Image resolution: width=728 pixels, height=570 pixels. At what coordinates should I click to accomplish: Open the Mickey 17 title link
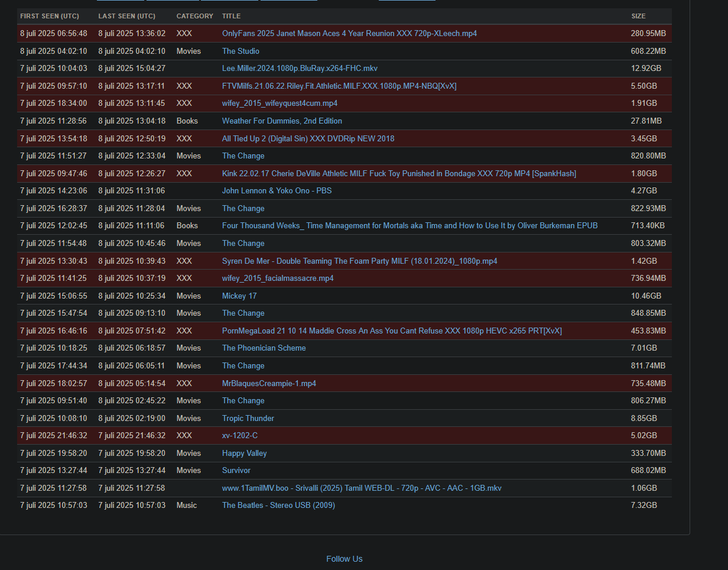pos(239,296)
